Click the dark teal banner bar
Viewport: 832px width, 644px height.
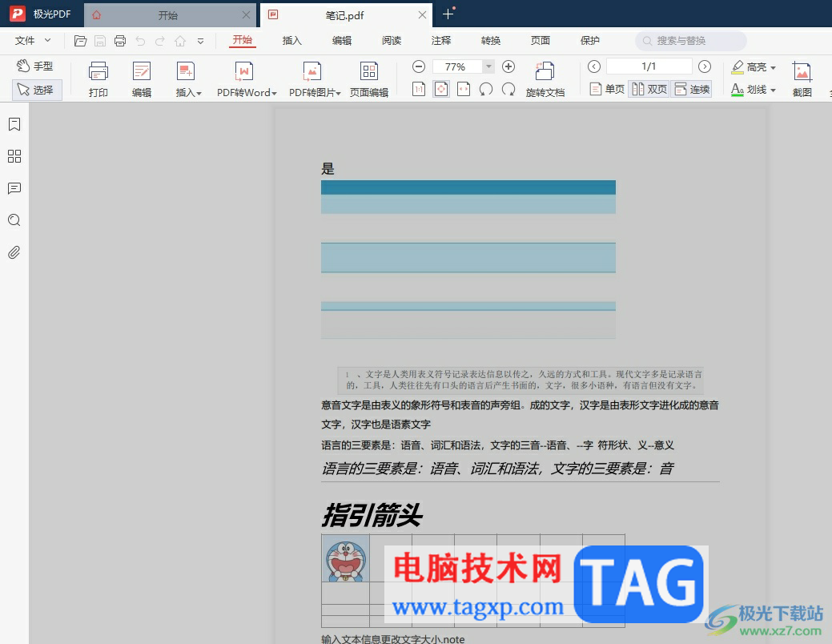tap(468, 187)
